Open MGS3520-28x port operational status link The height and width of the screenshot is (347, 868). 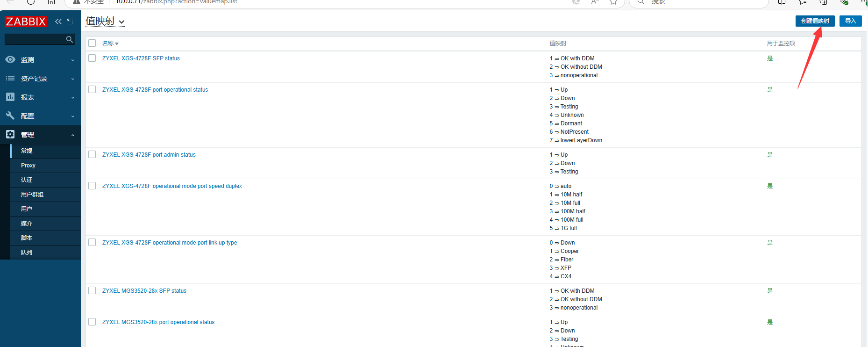coord(158,322)
